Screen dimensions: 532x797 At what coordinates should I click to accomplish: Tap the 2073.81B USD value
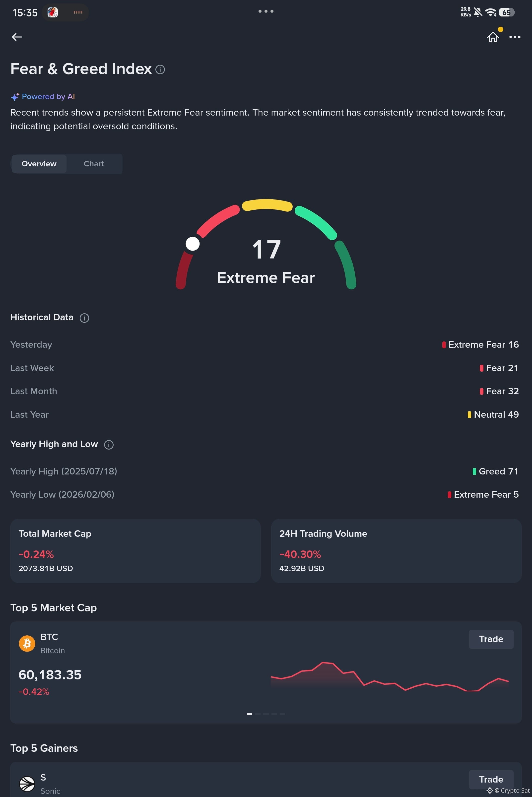point(46,568)
